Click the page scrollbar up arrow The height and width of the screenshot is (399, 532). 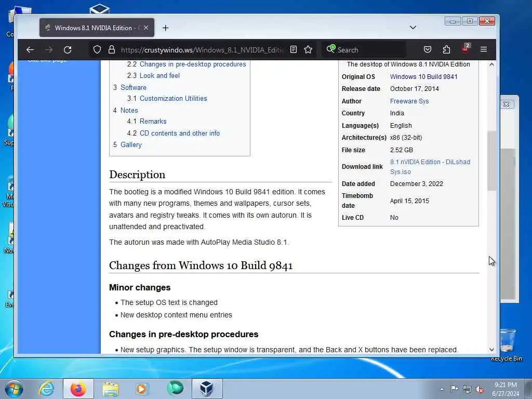(x=491, y=64)
